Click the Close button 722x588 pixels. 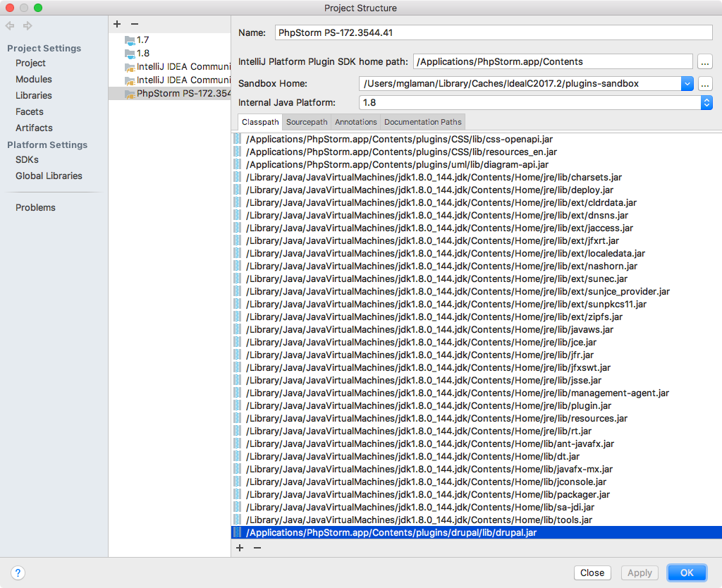tap(592, 572)
